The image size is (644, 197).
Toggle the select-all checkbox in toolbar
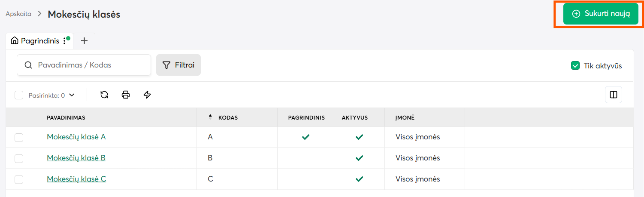click(x=19, y=95)
